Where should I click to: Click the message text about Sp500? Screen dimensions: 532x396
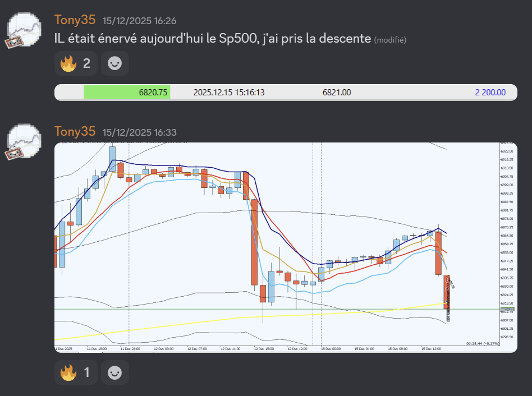pyautogui.click(x=212, y=39)
